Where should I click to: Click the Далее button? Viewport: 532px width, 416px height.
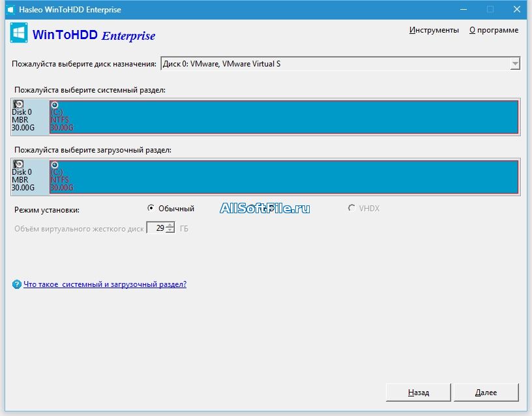click(x=486, y=393)
